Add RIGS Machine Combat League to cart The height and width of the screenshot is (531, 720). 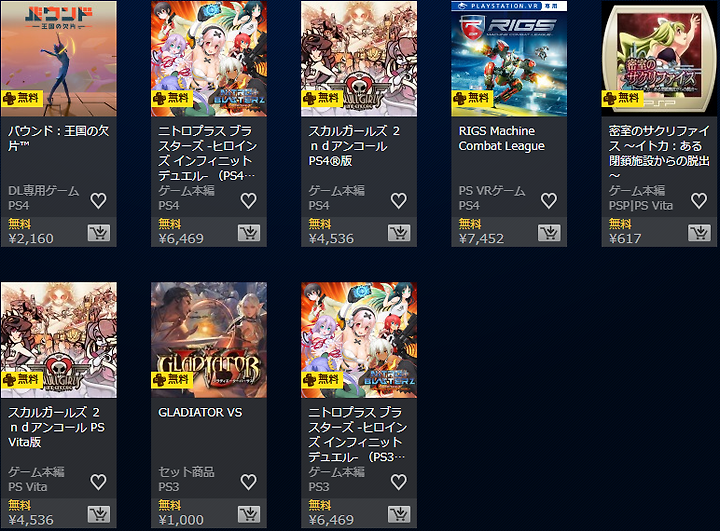549,233
